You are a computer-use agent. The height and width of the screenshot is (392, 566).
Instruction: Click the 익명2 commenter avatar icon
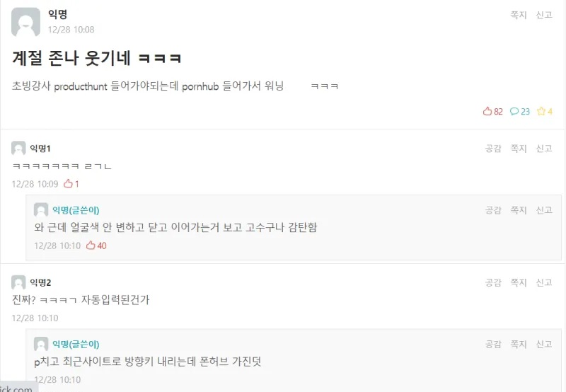pos(18,282)
